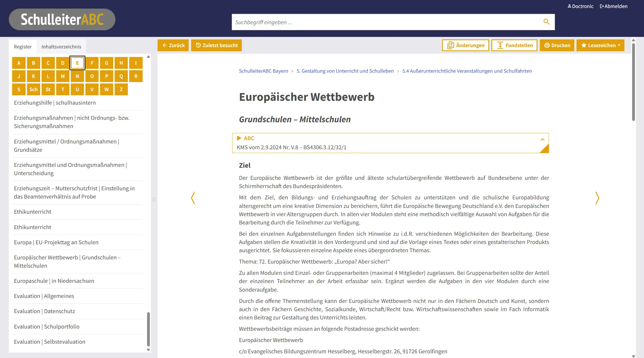Select register letter T

pos(63,89)
